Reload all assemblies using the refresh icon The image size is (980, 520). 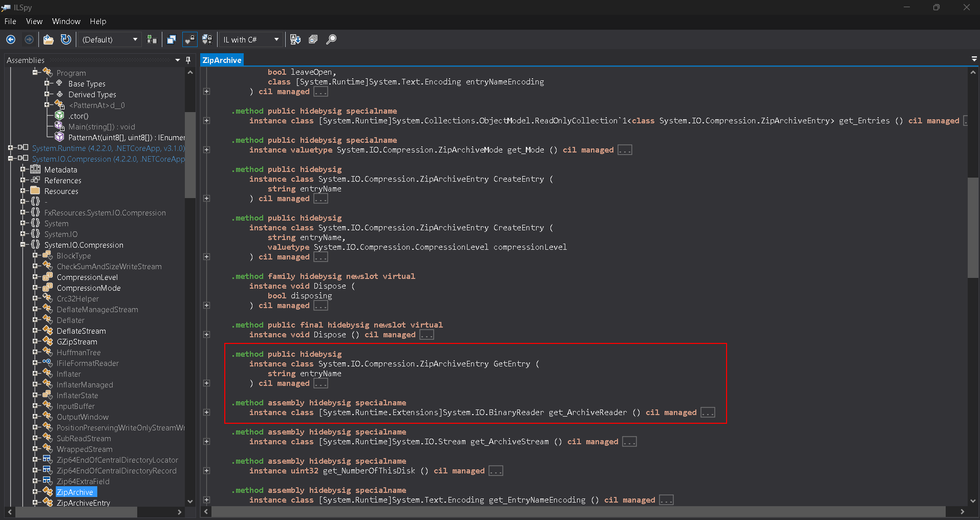(x=66, y=39)
